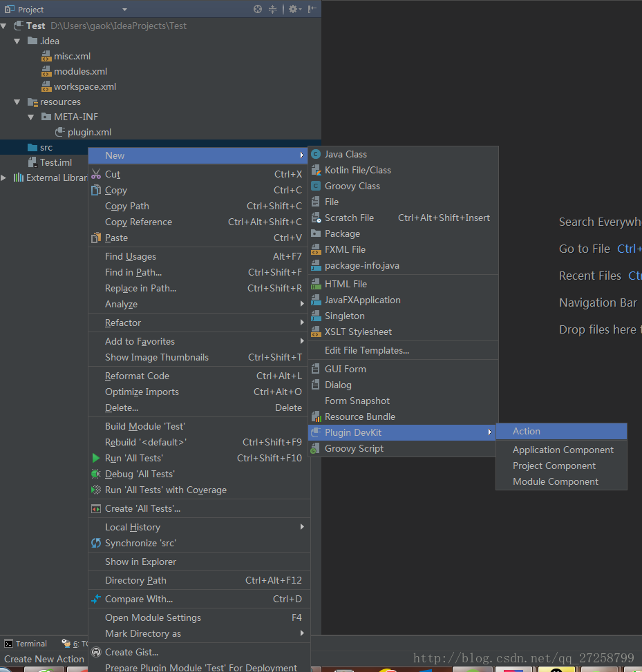Click the Groovy Class icon

tap(316, 186)
